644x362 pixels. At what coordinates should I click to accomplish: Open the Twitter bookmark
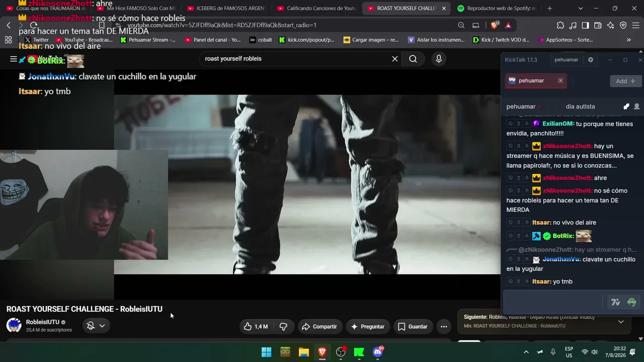37,40
